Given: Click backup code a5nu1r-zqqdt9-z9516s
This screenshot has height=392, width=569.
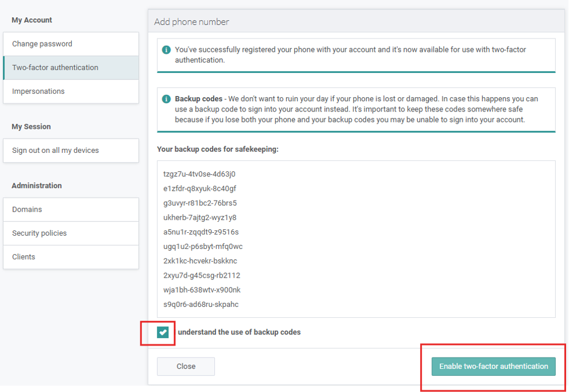Looking at the screenshot, I should point(201,232).
